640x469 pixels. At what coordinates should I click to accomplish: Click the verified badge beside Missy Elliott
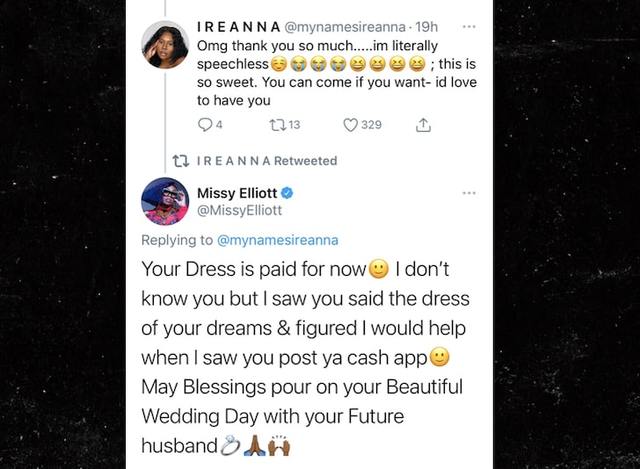tap(287, 192)
